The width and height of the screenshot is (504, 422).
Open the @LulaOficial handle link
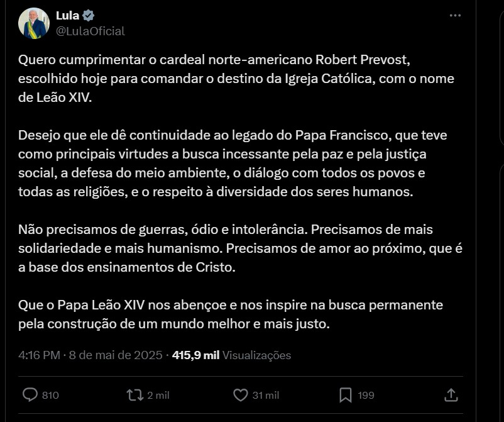[x=90, y=31]
